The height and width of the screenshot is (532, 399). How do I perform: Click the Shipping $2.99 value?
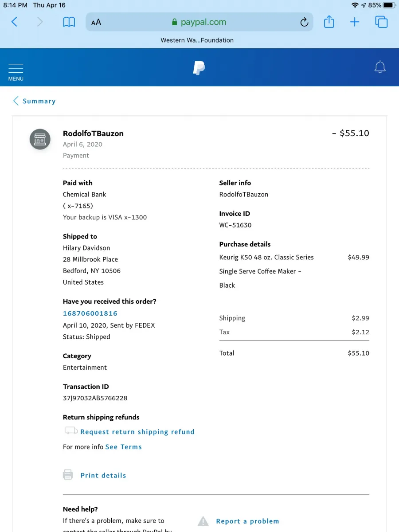click(360, 318)
